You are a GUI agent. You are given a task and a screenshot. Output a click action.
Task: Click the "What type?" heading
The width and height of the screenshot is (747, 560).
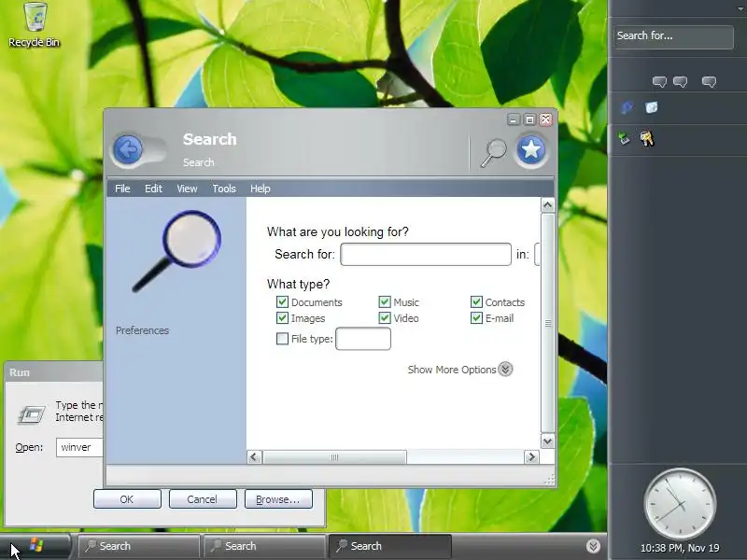[298, 285]
